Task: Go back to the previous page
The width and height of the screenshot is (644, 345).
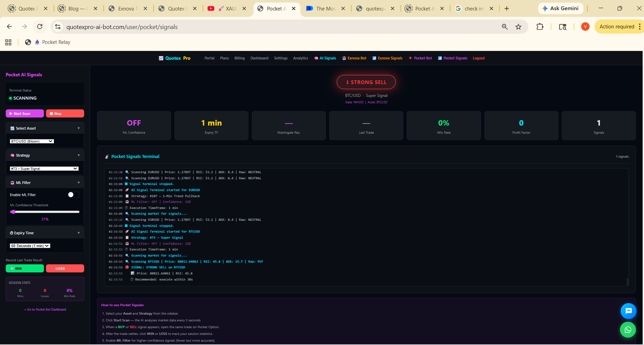Action: [x=9, y=27]
